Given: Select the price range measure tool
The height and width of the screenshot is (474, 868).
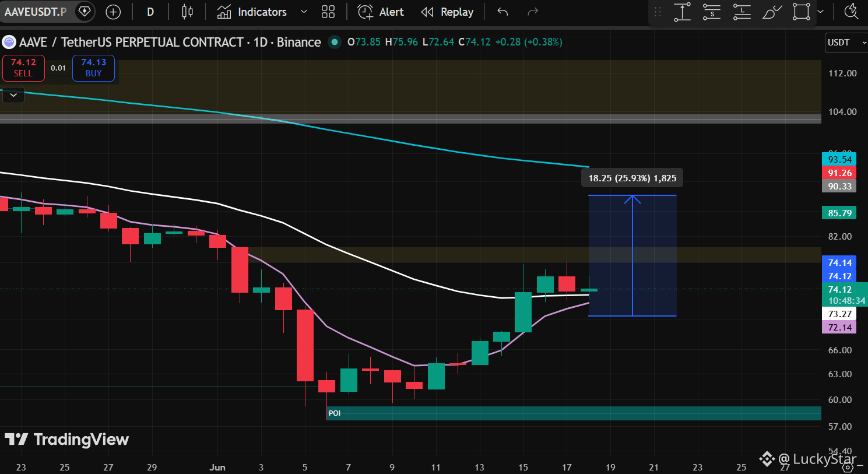Looking at the screenshot, I should (682, 12).
